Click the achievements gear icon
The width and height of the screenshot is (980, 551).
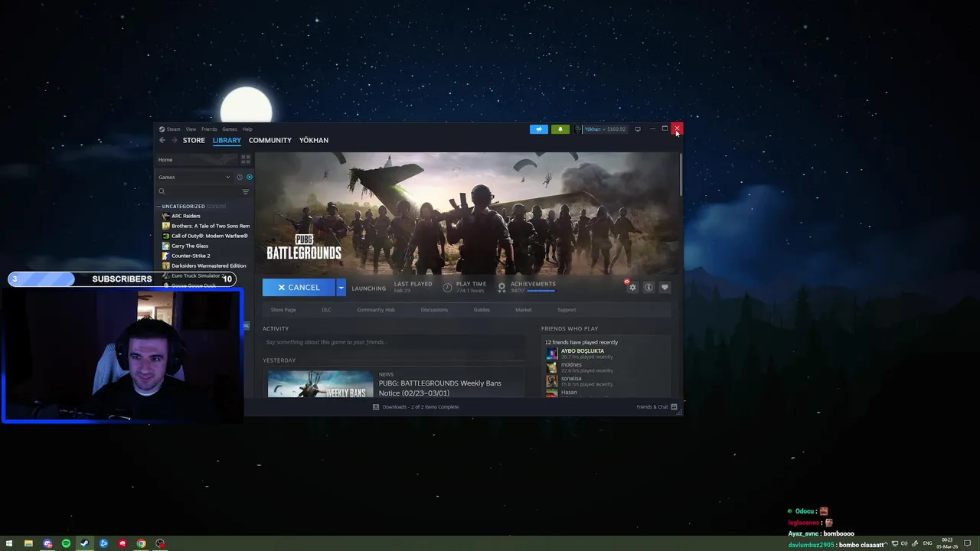501,287
